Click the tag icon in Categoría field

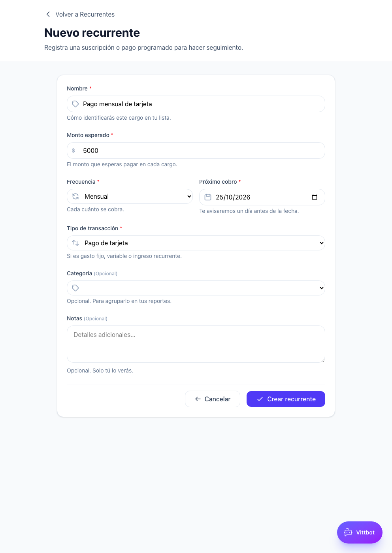pyautogui.click(x=75, y=288)
